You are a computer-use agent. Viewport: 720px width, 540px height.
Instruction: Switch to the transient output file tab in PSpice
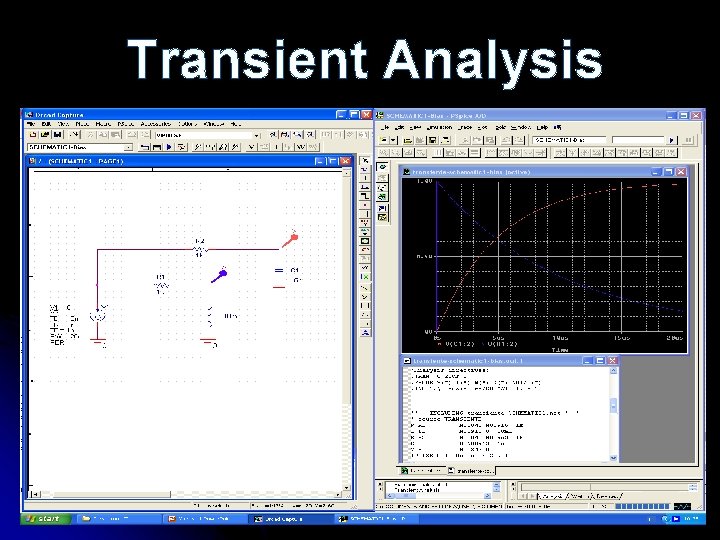pyautogui.click(x=472, y=471)
